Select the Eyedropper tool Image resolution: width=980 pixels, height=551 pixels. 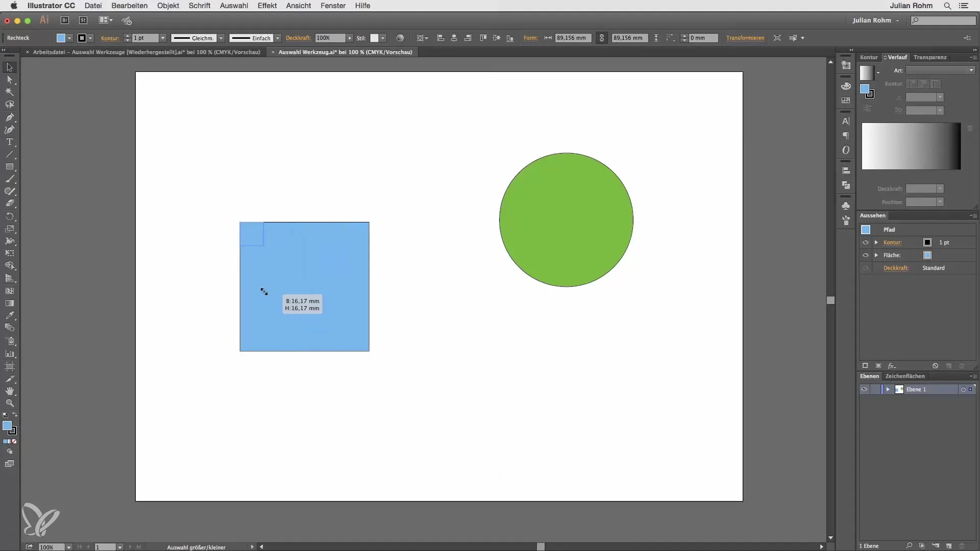click(x=10, y=316)
